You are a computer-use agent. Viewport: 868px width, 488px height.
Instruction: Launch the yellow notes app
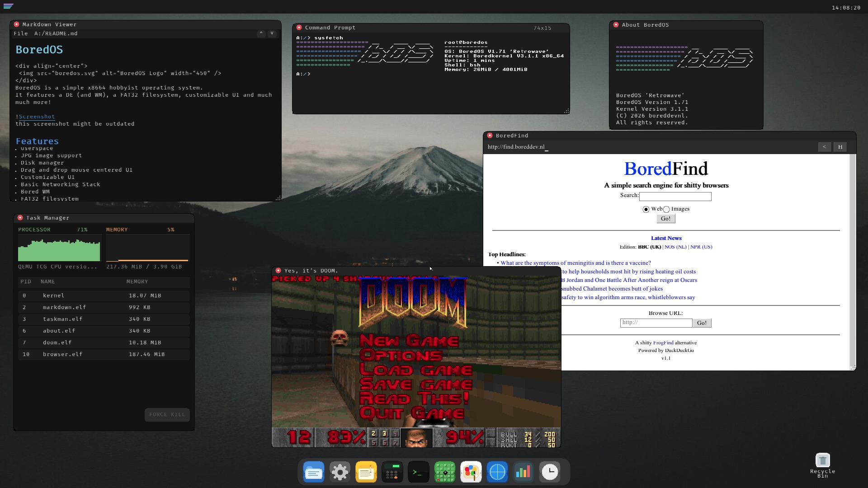click(x=366, y=471)
